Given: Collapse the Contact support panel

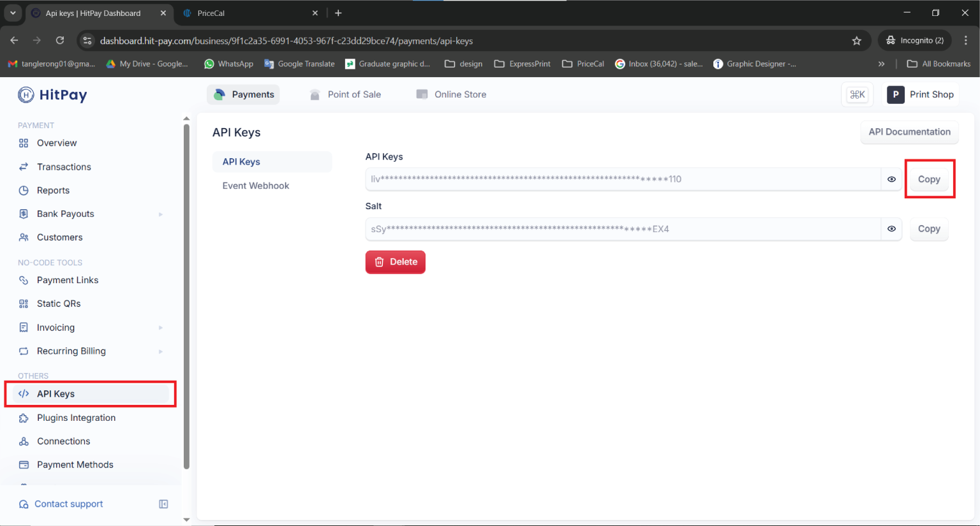Looking at the screenshot, I should point(163,504).
